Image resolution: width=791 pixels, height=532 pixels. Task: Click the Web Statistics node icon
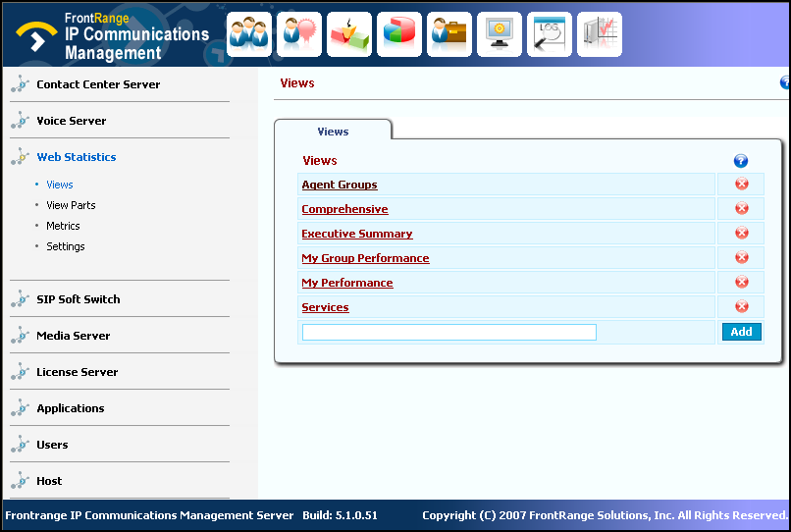pos(21,156)
